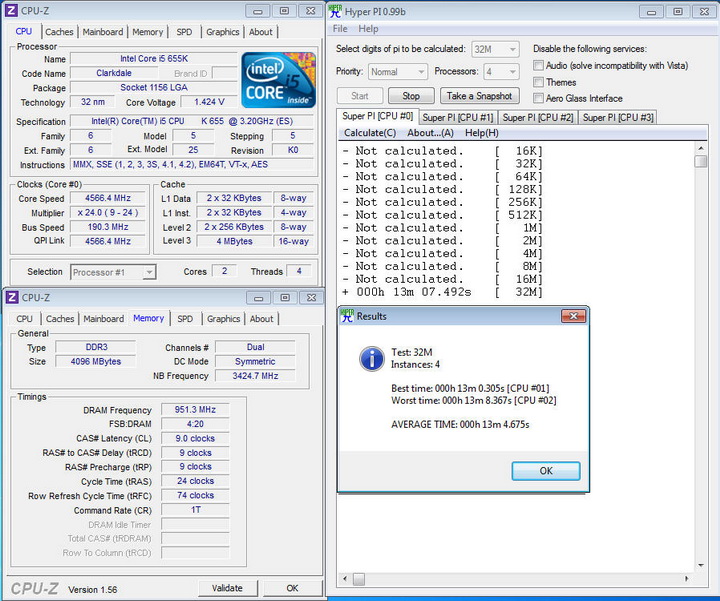Click the Intel Core i5 655K name field
Screen dimensions: 720x601
154,59
